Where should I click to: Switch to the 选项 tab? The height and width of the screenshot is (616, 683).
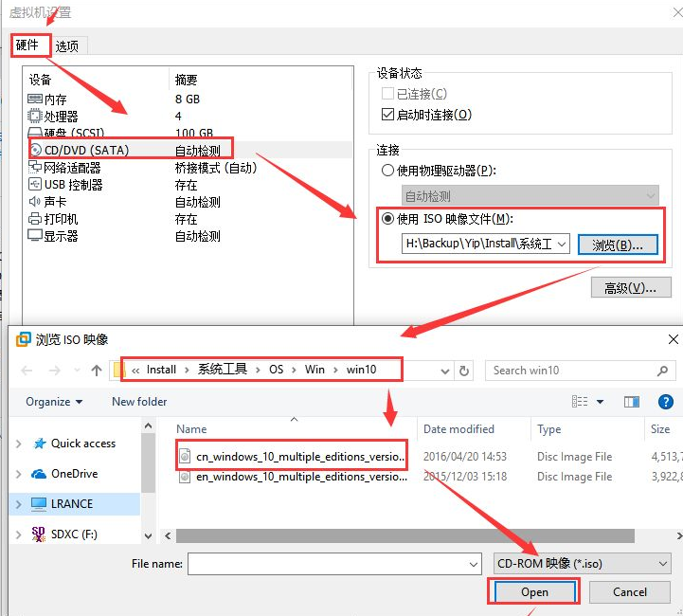tap(67, 45)
